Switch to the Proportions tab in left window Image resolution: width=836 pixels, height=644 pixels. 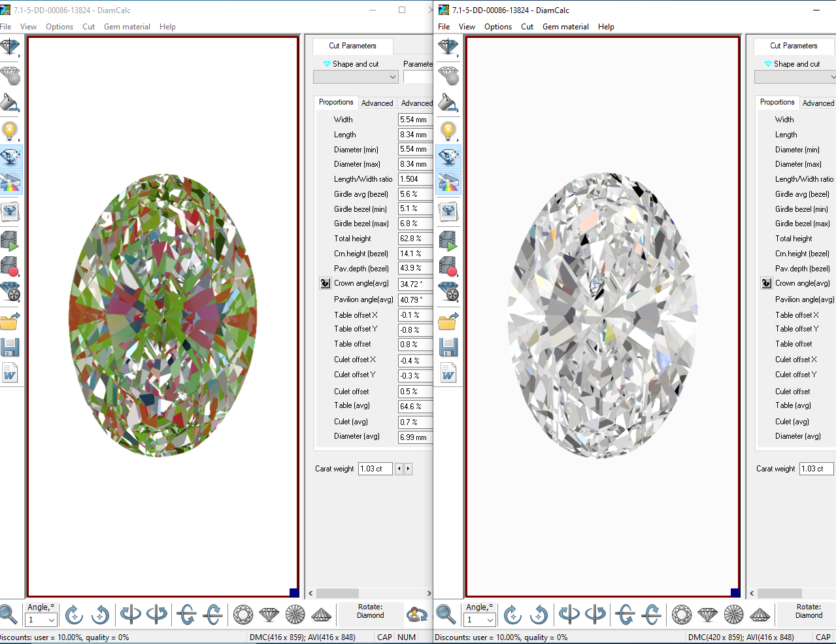336,102
